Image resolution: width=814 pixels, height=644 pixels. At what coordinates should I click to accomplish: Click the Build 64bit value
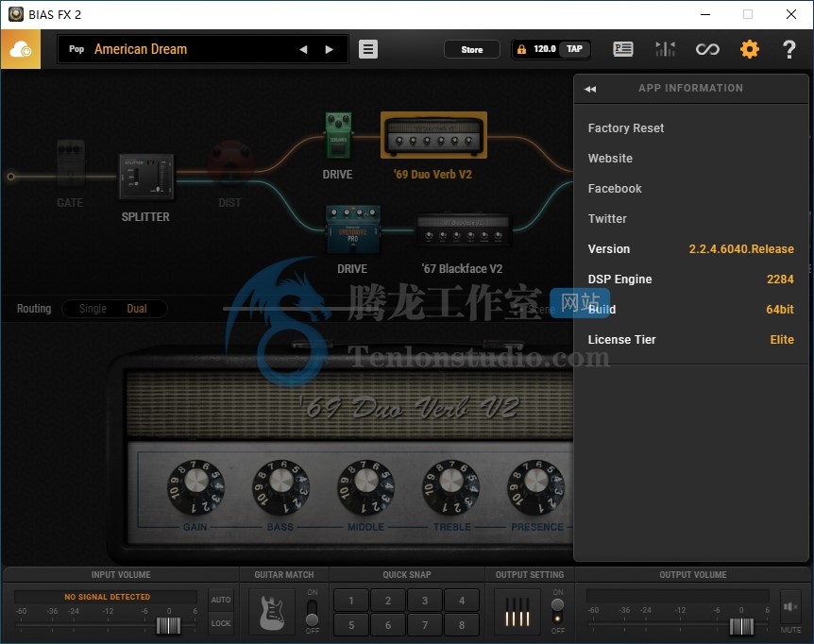tap(780, 310)
